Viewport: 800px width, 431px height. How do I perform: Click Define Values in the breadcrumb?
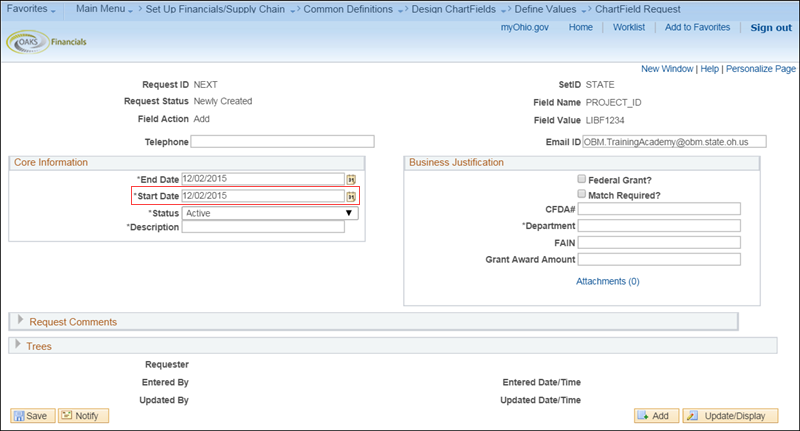coord(544,8)
